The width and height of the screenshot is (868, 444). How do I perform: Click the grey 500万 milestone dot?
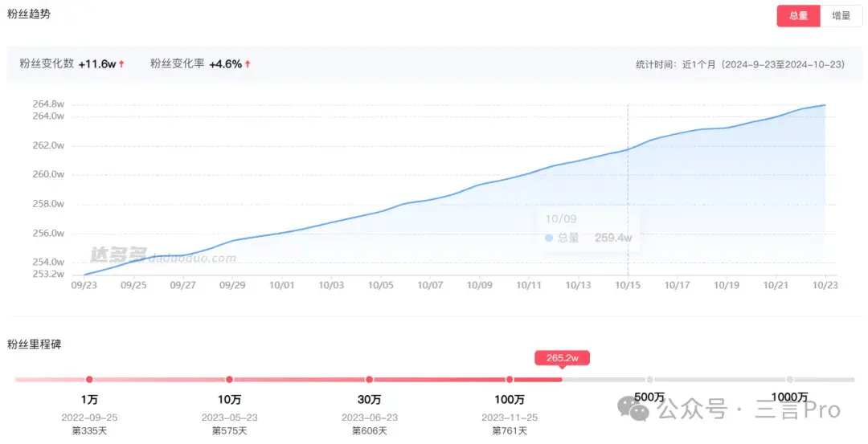[x=649, y=380]
